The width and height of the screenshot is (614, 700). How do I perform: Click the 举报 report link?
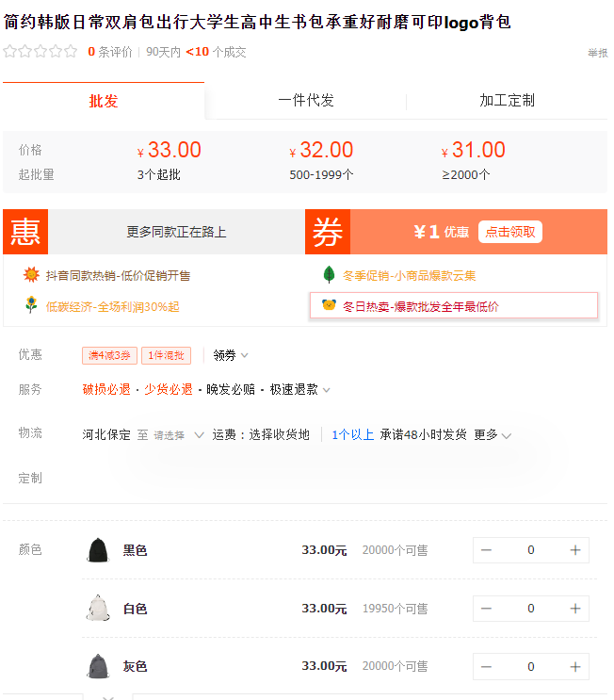pos(597,53)
